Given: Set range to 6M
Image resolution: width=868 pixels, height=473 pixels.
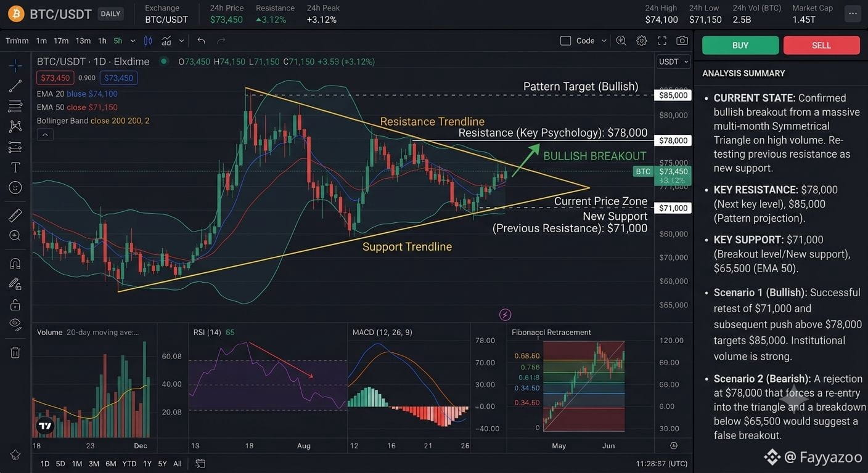Looking at the screenshot, I should (111, 463).
